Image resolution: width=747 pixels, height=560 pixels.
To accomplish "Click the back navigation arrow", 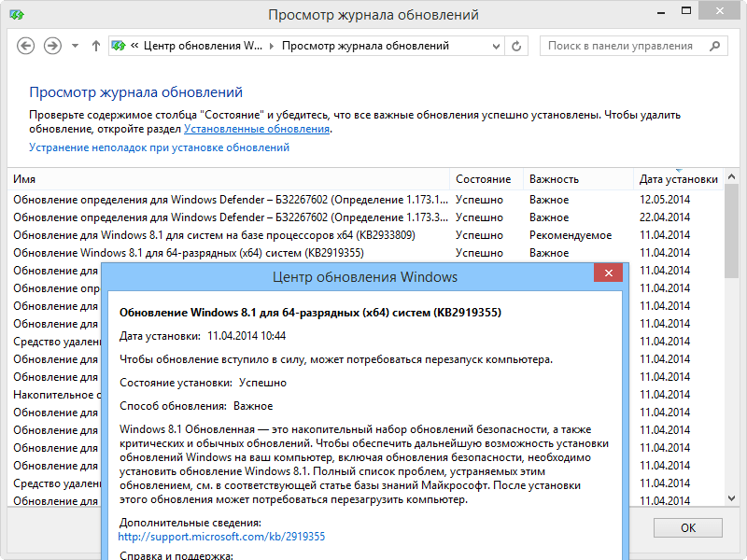I will [x=25, y=45].
